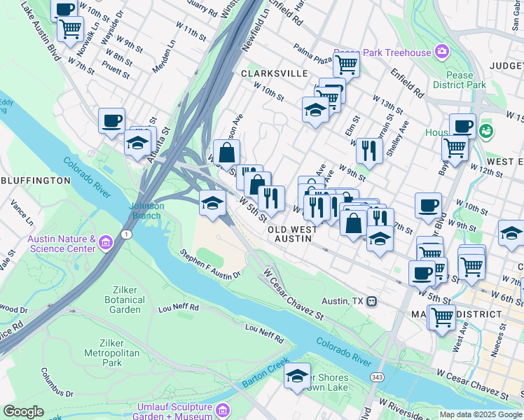The image size is (524, 420).
Task: Open the restaurant marker near Elm St
Action: [369, 153]
